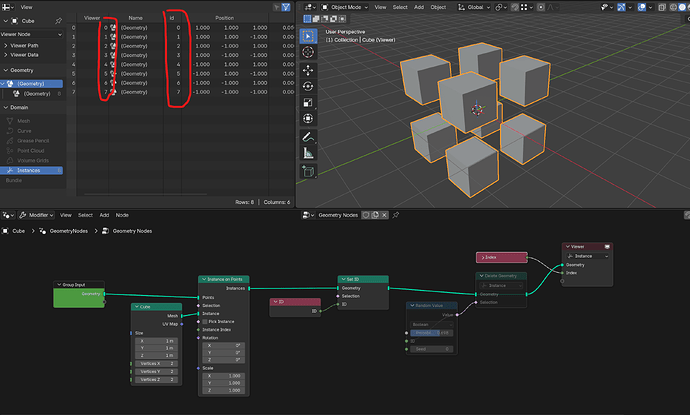The height and width of the screenshot is (415, 690).
Task: Expand the Viewer Data section
Action: 21,55
